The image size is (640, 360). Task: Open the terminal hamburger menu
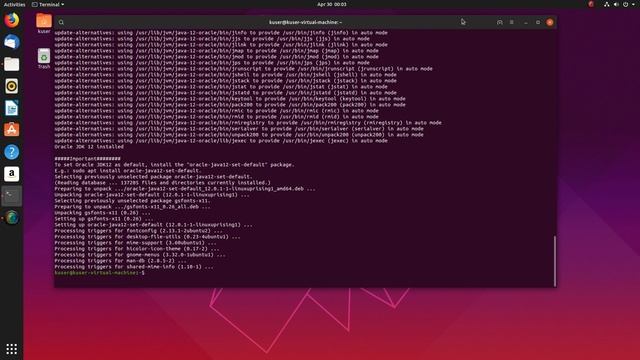[511, 22]
